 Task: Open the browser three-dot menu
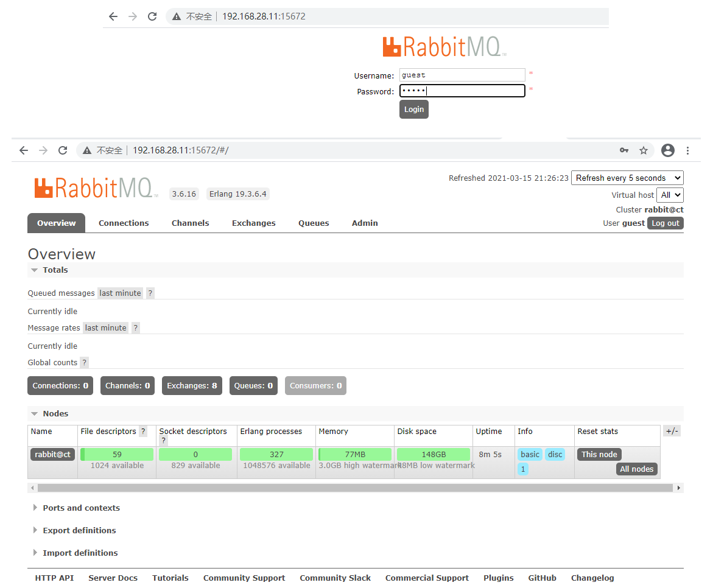pyautogui.click(x=687, y=150)
